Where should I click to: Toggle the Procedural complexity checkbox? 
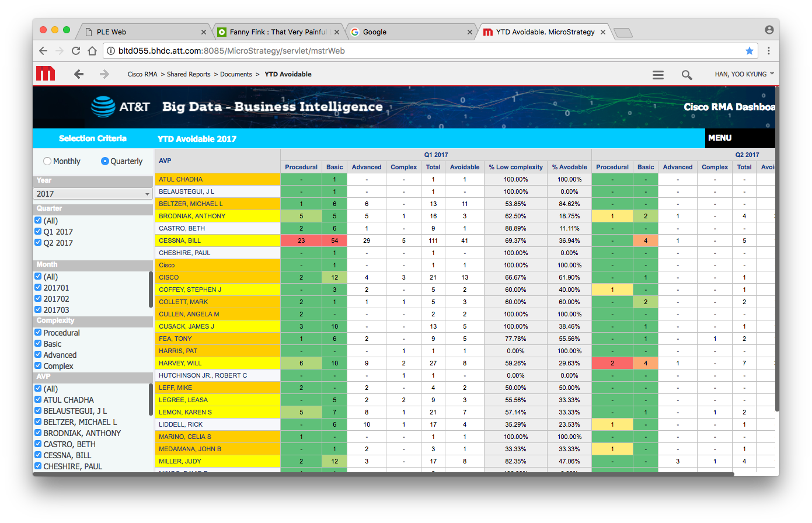[38, 333]
